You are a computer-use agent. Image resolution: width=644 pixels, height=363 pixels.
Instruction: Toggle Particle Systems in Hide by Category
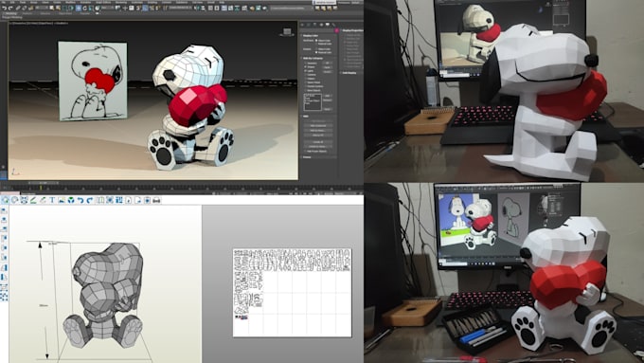[305, 86]
